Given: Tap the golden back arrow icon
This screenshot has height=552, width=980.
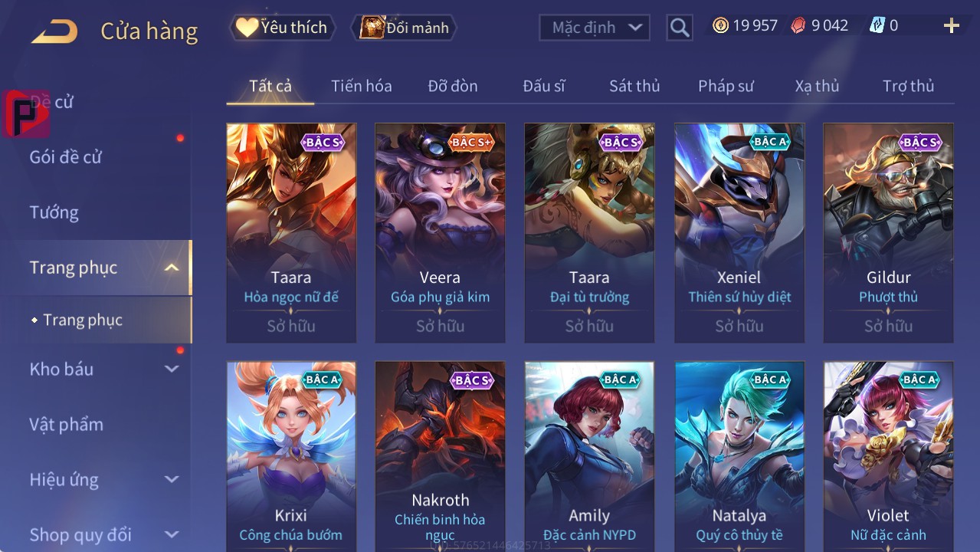Looking at the screenshot, I should [x=54, y=31].
